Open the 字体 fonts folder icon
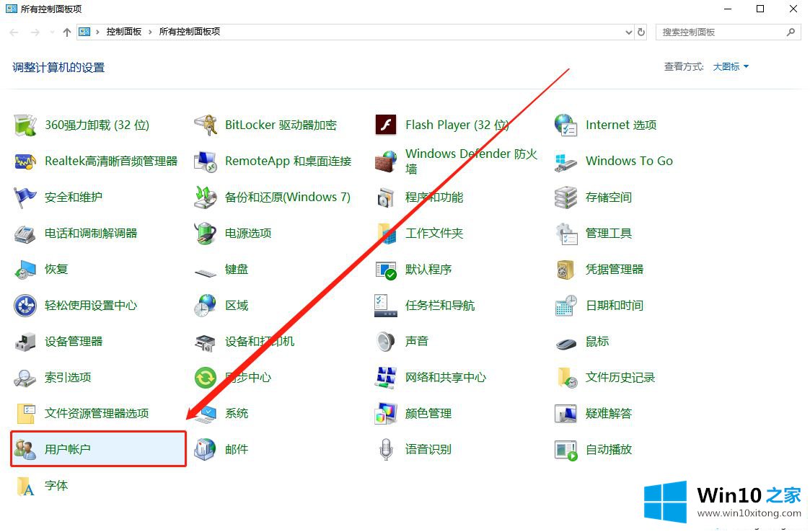Viewport: 810px width, 532px height. 26,486
